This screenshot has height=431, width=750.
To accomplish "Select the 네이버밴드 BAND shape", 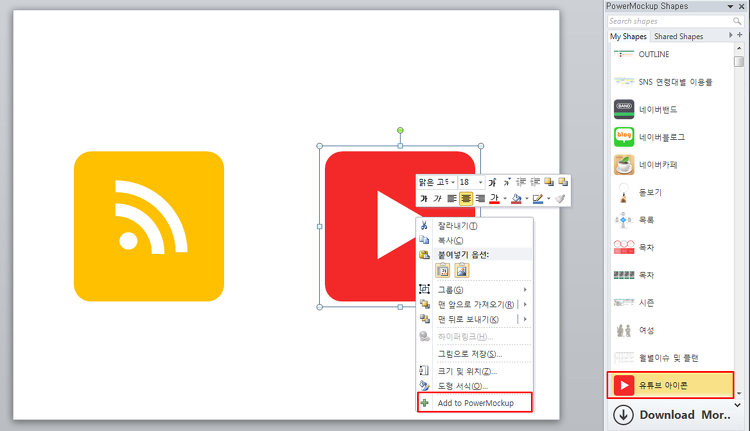I will [624, 109].
